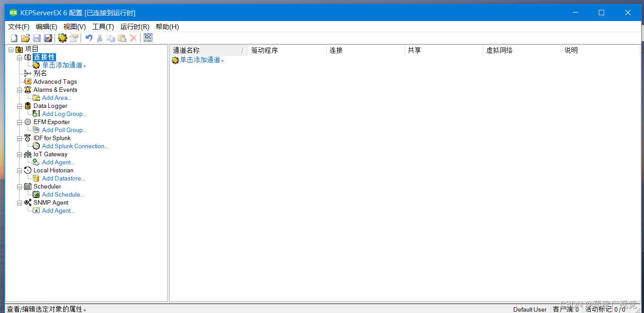Click 单击添加通道 link in right pane
The image size is (644, 313).
pyautogui.click(x=202, y=60)
